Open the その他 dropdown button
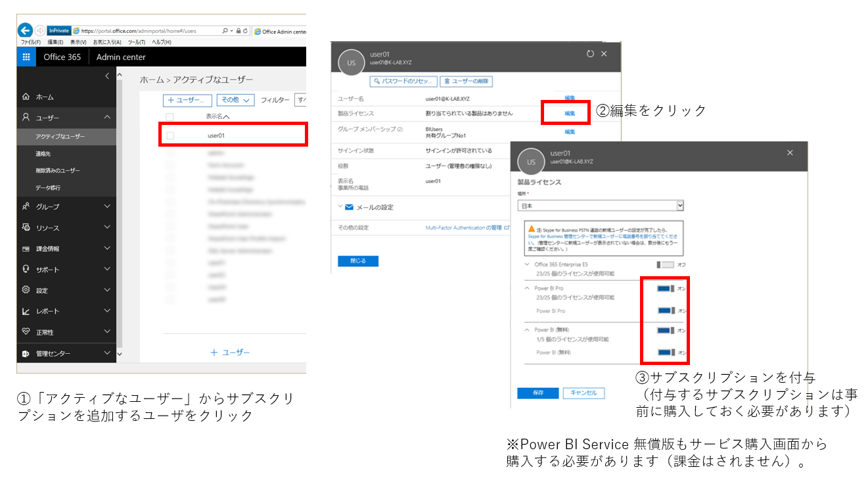 coord(235,100)
